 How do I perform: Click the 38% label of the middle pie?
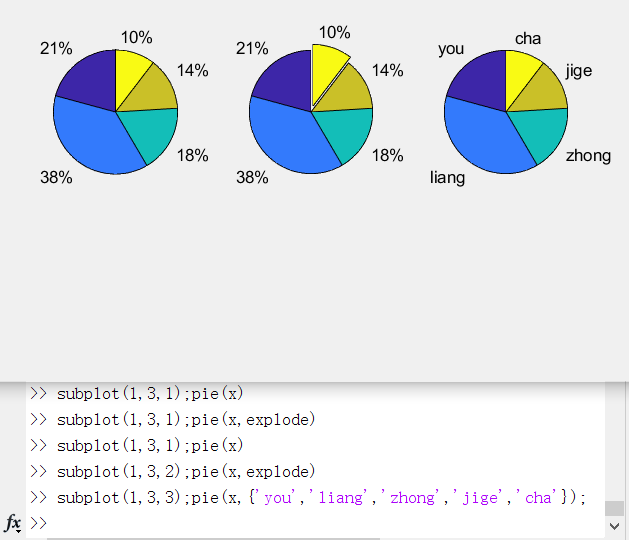[252, 177]
